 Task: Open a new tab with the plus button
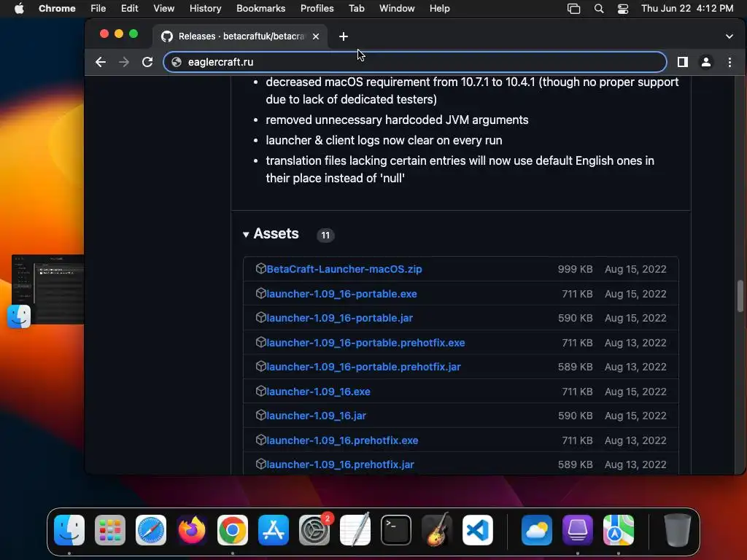point(343,36)
